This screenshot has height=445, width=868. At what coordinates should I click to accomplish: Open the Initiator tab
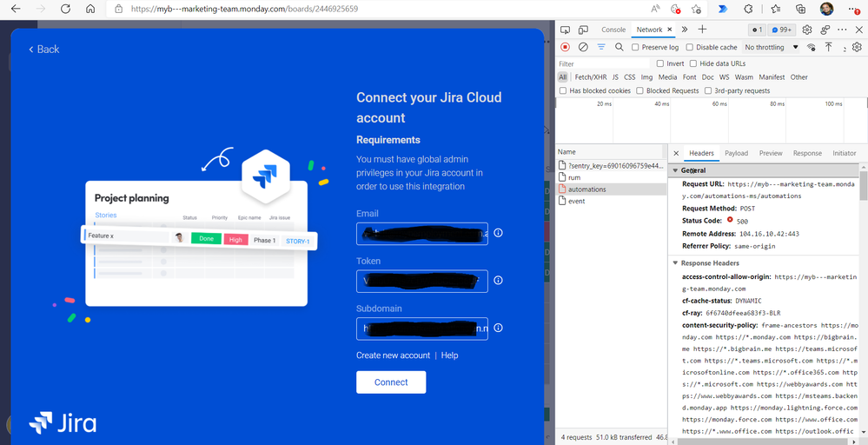coord(845,153)
